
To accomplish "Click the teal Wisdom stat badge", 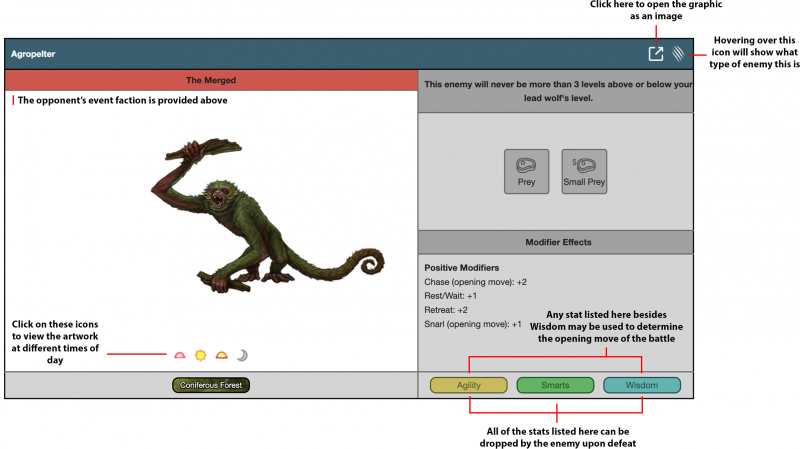I will click(641, 385).
